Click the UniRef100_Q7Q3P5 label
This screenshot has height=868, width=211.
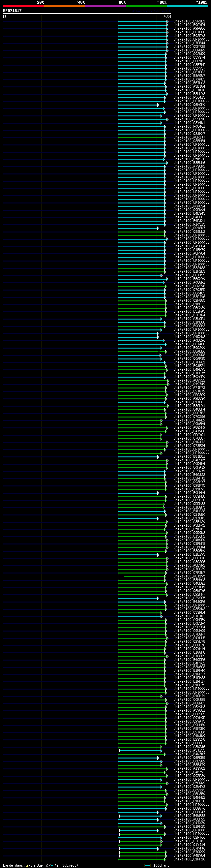pos(189,290)
